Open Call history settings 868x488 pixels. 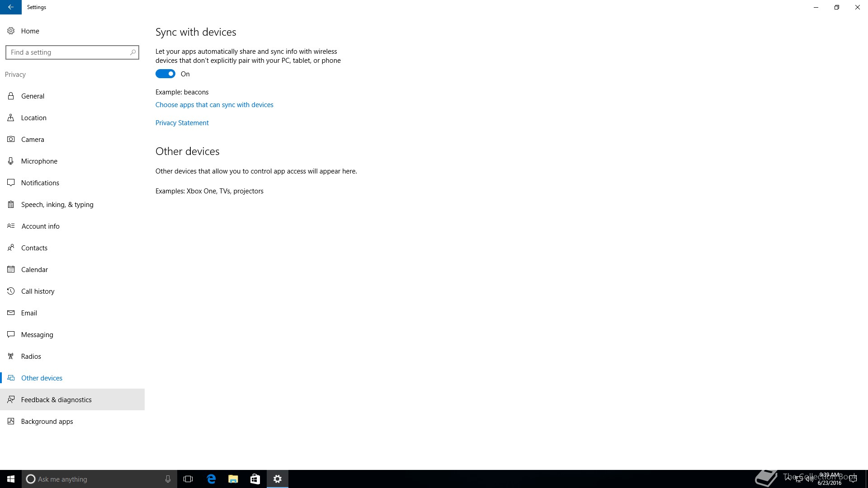pos(72,291)
